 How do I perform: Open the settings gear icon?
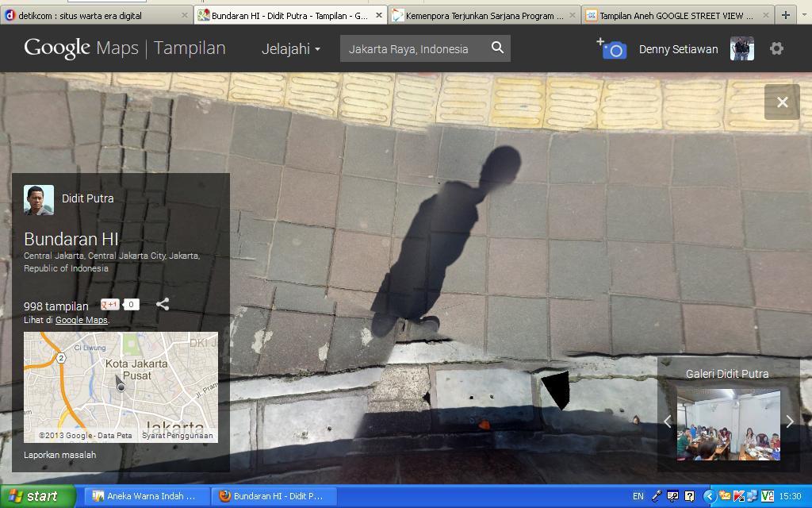776,48
